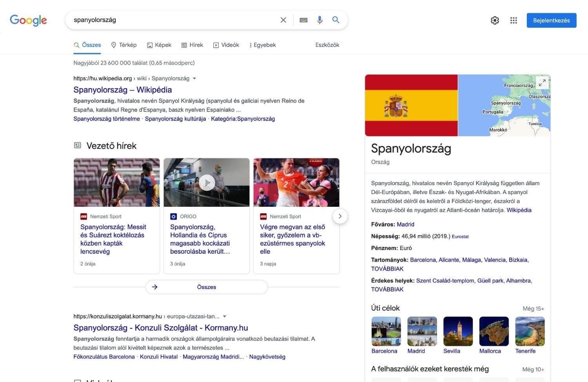Screen dimensions: 588x382
Task: Click the ORIGO source icon
Action: coord(173,216)
